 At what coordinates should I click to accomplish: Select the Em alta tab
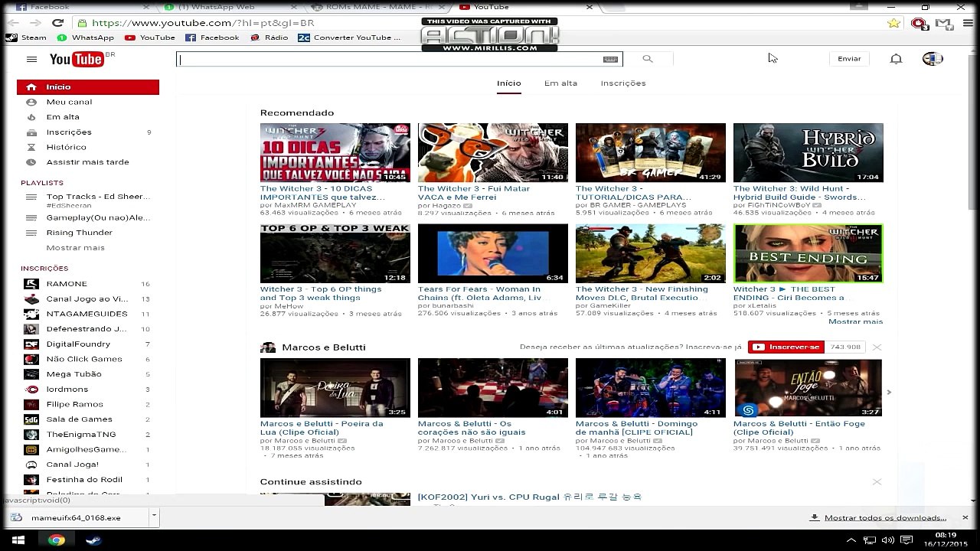click(560, 83)
